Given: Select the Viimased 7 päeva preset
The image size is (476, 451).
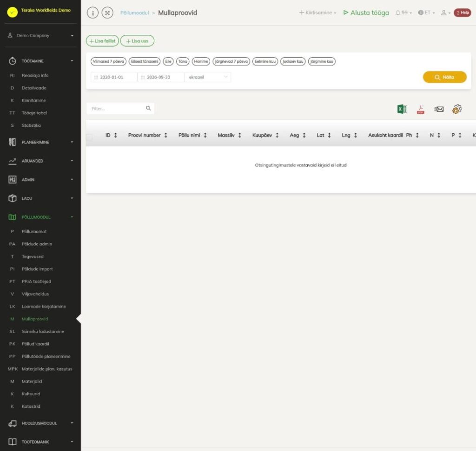Looking at the screenshot, I should [108, 61].
